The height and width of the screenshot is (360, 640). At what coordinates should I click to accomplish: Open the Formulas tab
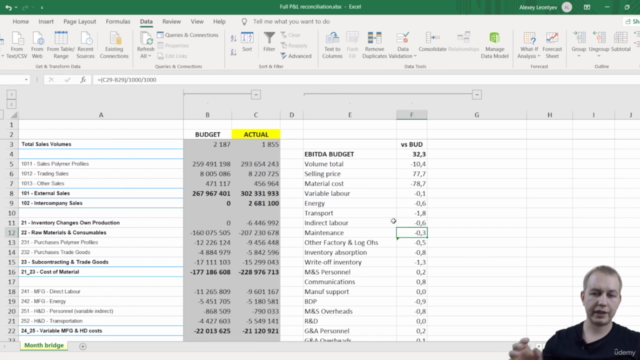tap(118, 22)
